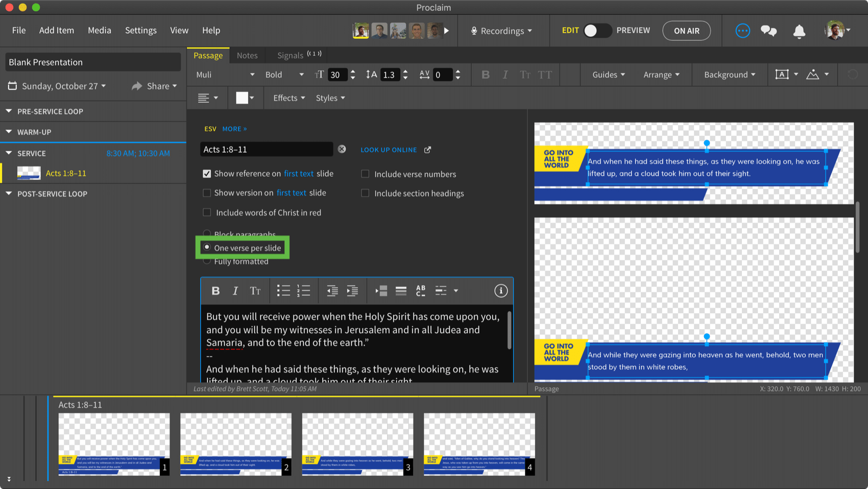Play the presenter avatars preview arrow
This screenshot has width=868, height=489.
point(447,31)
